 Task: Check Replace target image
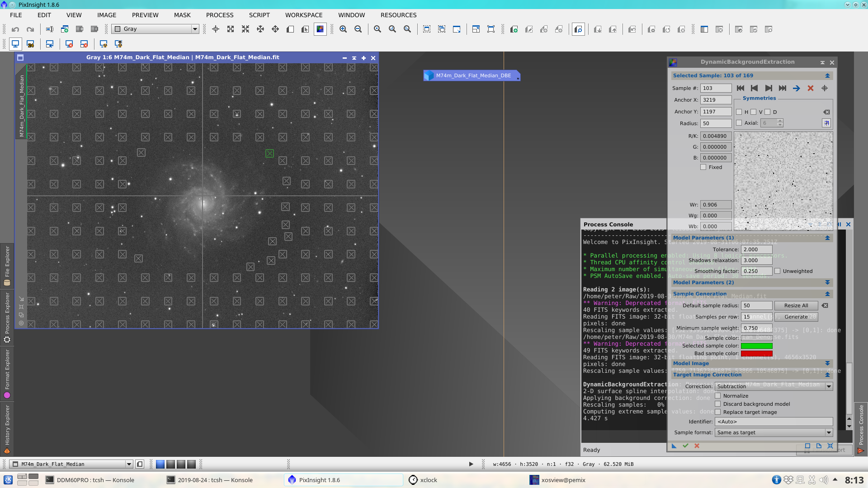coord(717,412)
